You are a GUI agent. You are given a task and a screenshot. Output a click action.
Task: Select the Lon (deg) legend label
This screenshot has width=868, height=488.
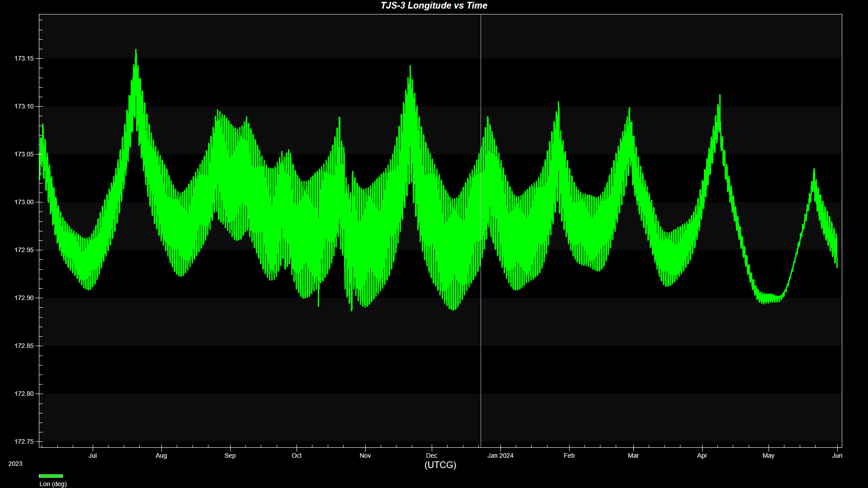pos(53,484)
